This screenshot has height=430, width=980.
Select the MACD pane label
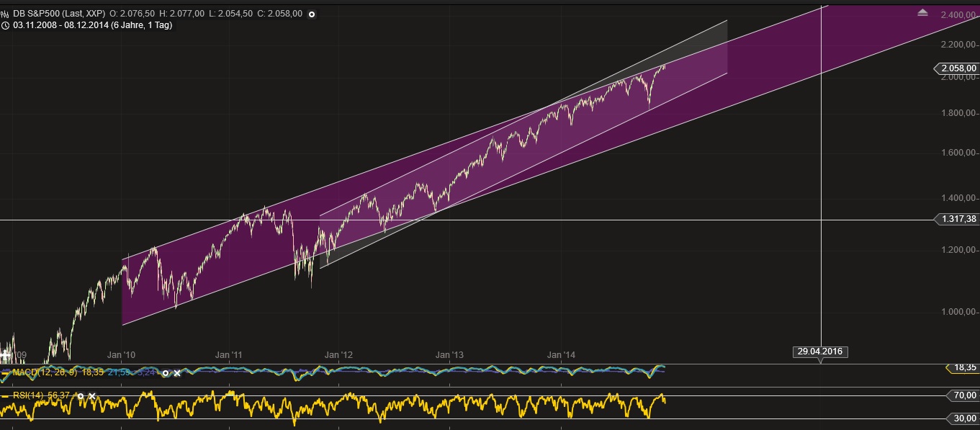pos(43,373)
